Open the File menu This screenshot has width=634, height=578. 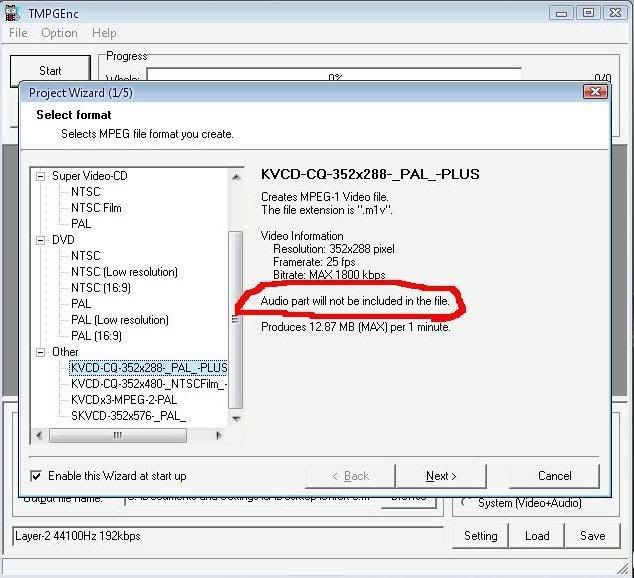coord(18,33)
